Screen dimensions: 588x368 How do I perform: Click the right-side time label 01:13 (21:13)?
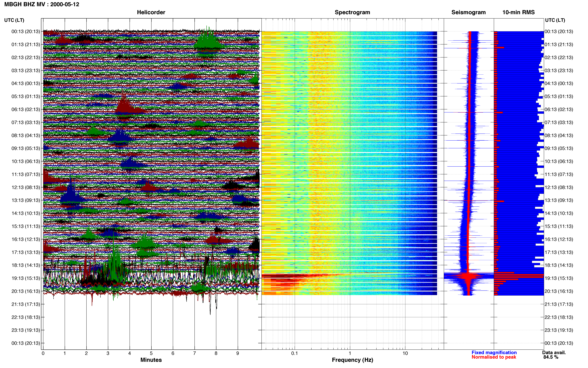click(559, 45)
